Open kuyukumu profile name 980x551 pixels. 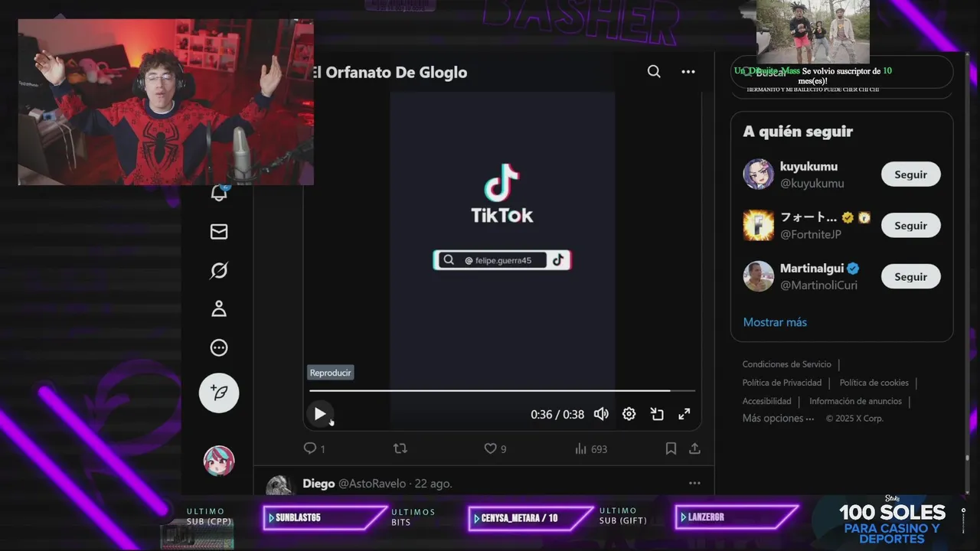[x=808, y=166]
